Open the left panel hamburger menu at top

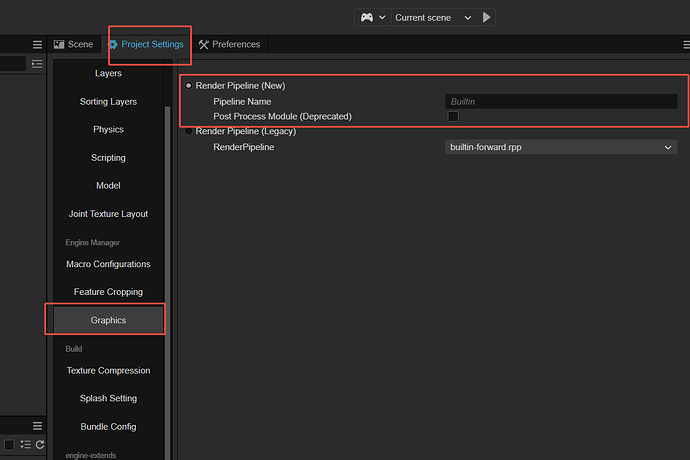pyautogui.click(x=37, y=44)
